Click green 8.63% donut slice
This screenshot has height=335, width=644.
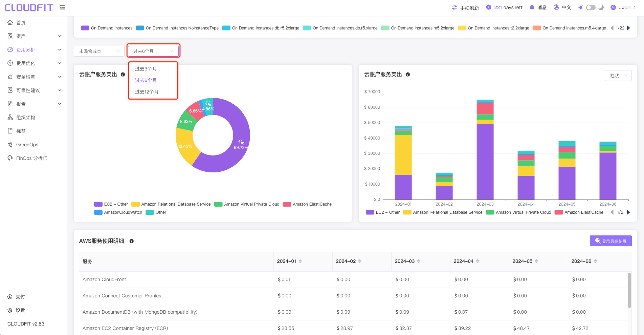tap(186, 121)
